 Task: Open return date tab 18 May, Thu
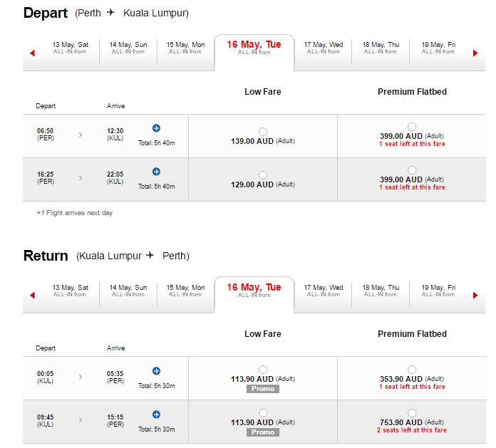[x=381, y=291]
